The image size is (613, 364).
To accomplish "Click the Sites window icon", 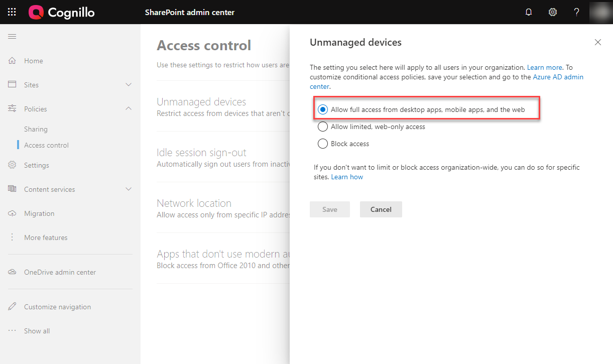I will coord(13,85).
